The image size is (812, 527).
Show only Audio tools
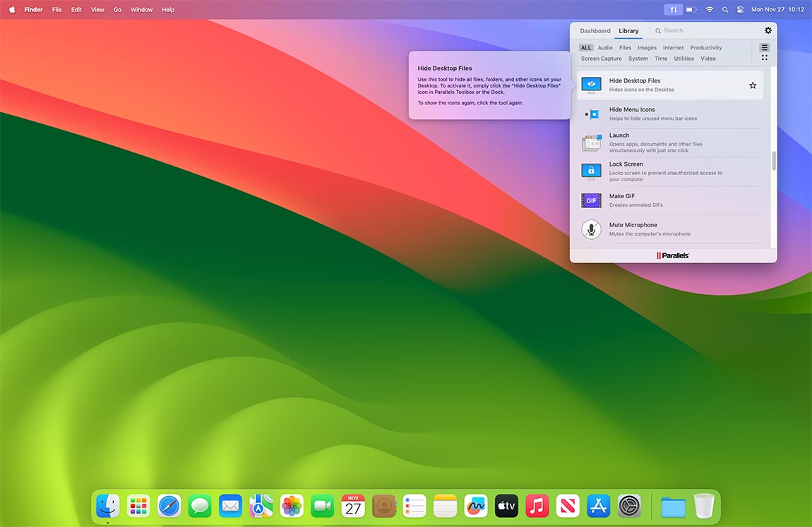[x=604, y=47]
